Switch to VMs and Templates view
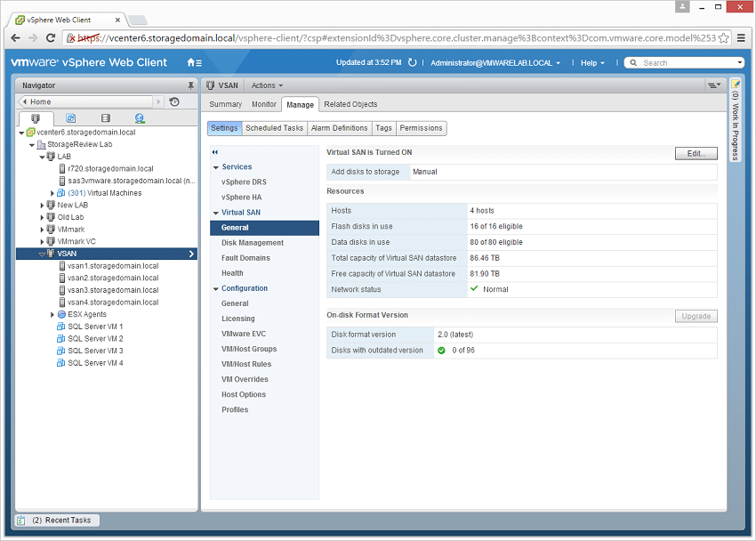 (x=71, y=118)
